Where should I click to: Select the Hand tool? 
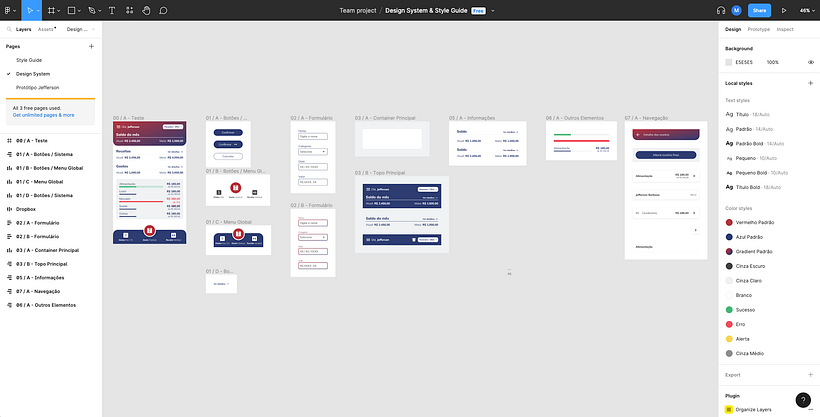(x=146, y=10)
